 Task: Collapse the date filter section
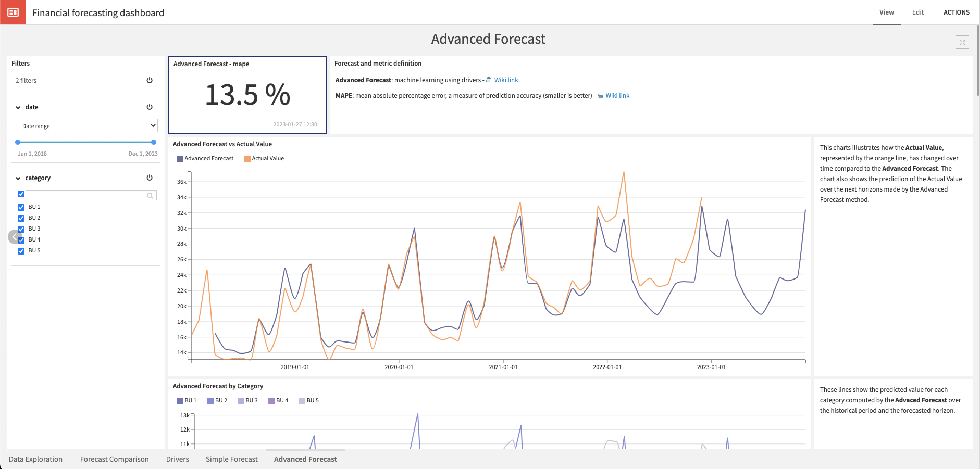click(19, 107)
